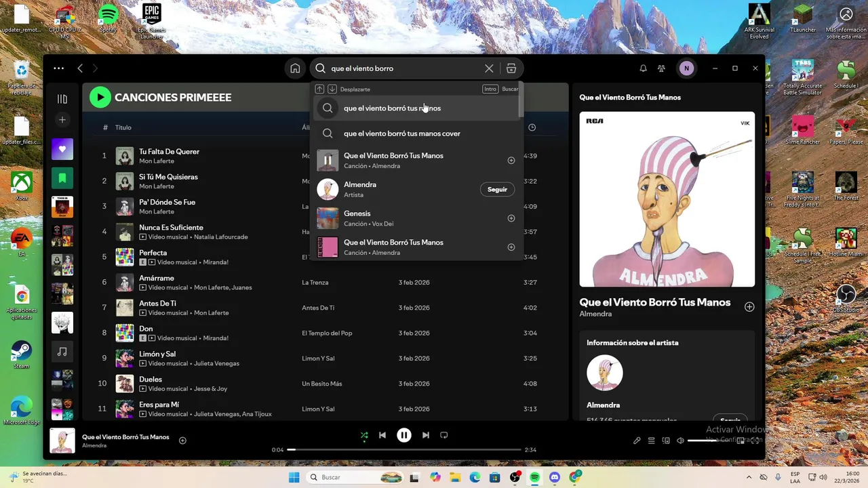Open the music-note playlist tile in sidebar
The image size is (868, 488).
pyautogui.click(x=62, y=352)
